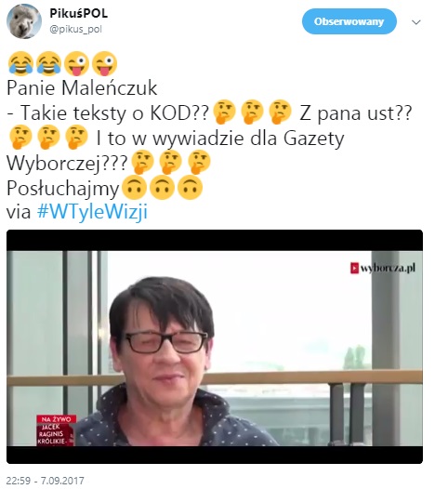Image resolution: width=448 pixels, height=489 pixels.
Task: Click the second laughing-crying emoji
Action: pyautogui.click(x=48, y=64)
